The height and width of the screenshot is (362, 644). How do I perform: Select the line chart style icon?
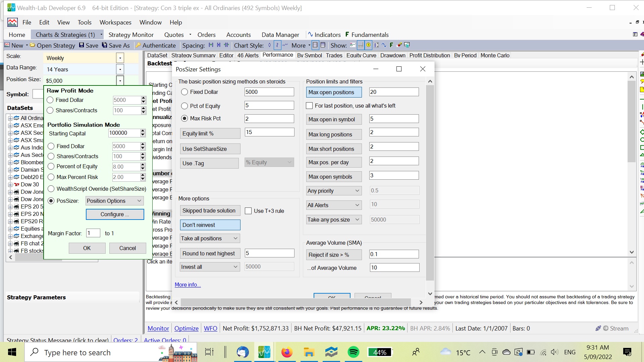coord(285,45)
